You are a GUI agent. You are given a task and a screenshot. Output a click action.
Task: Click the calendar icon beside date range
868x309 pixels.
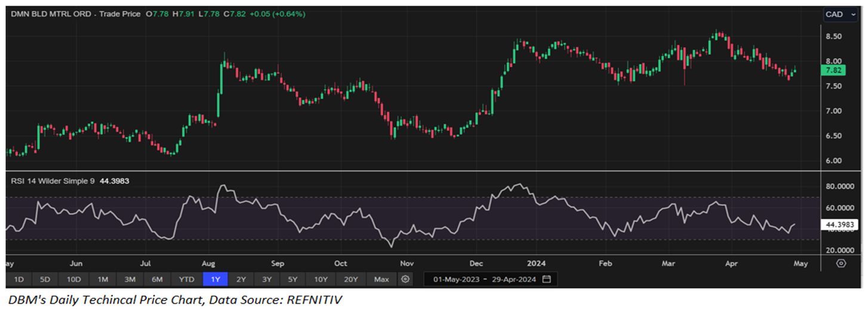tap(546, 279)
